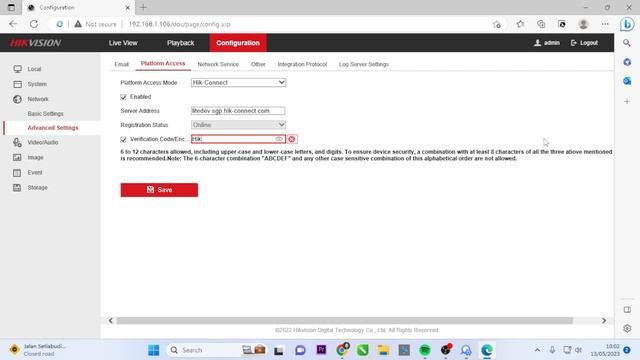Open browser Collections

(541, 24)
